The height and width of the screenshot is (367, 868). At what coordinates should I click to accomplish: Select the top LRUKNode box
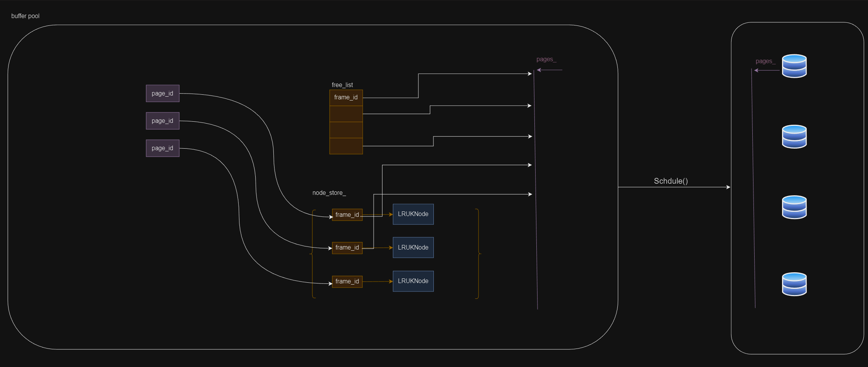(x=413, y=214)
